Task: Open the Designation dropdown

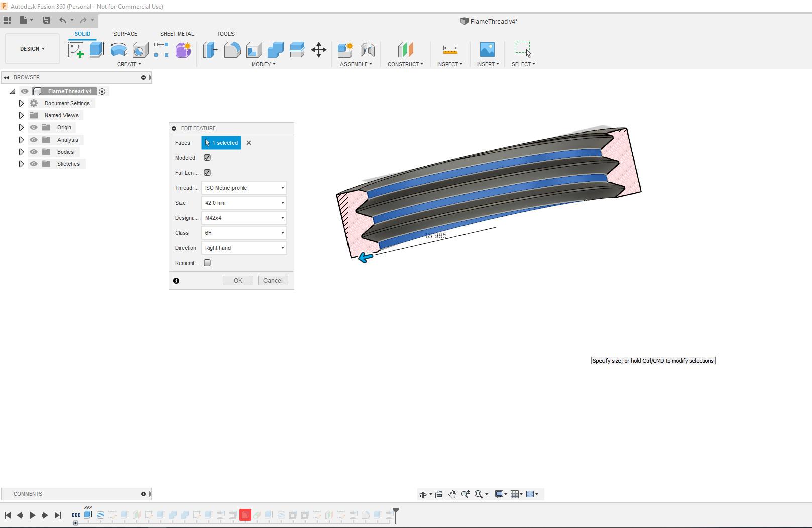Action: 244,218
